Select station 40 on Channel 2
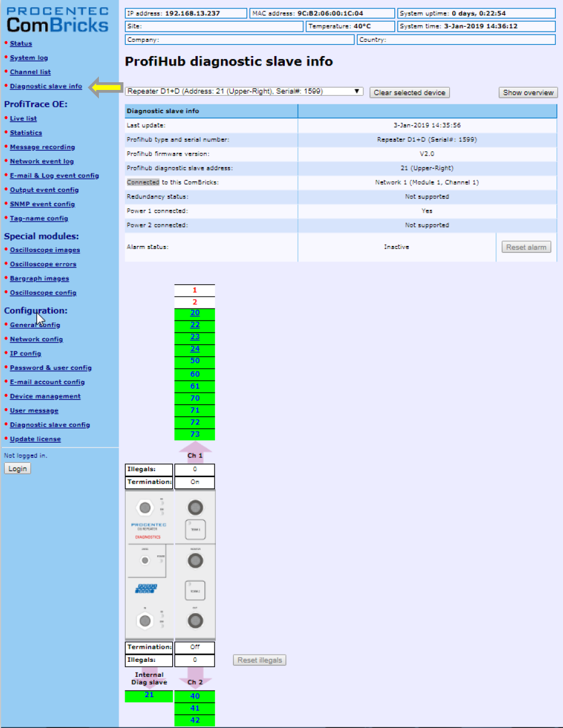 tap(195, 696)
